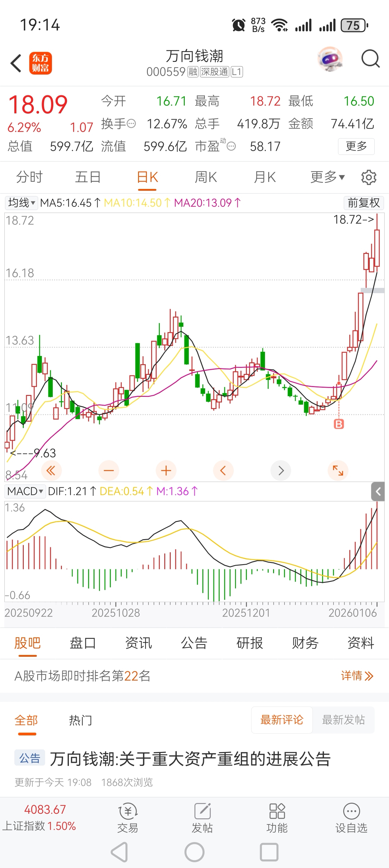Select the 日K chart tab
The height and width of the screenshot is (868, 389).
coord(148,177)
